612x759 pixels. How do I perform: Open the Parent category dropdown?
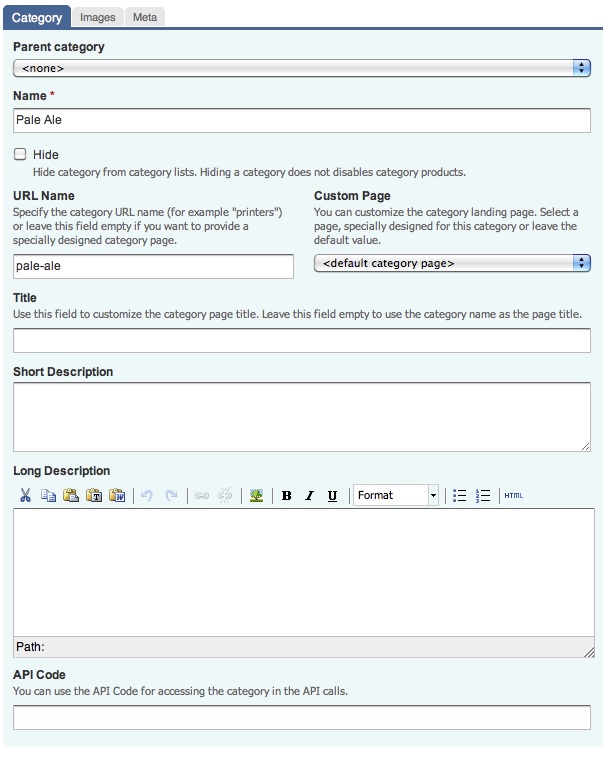tap(302, 68)
